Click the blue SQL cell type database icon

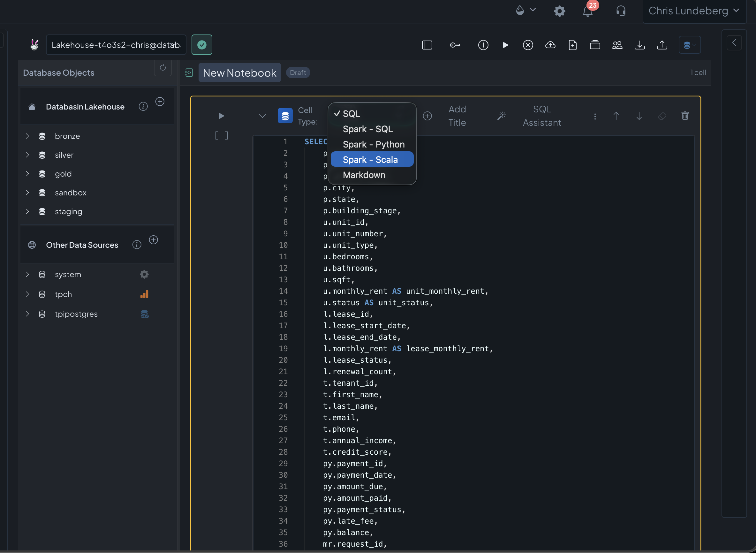[285, 116]
